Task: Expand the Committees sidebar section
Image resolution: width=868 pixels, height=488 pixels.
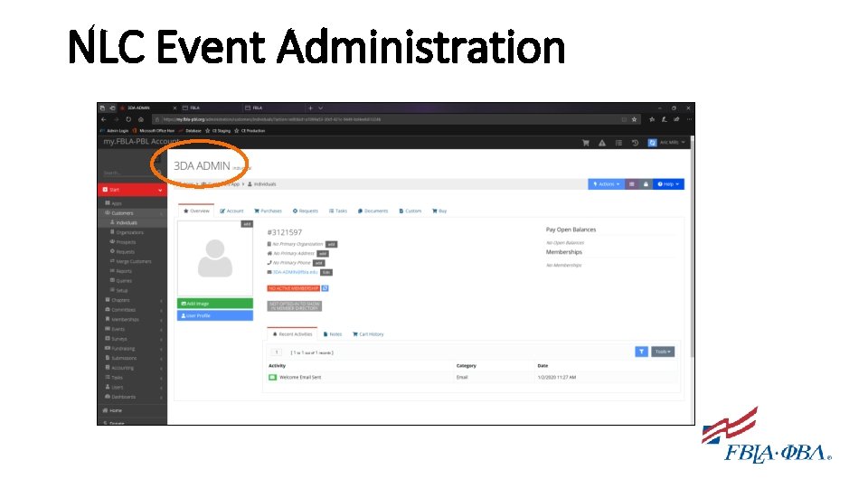Action: 132,310
